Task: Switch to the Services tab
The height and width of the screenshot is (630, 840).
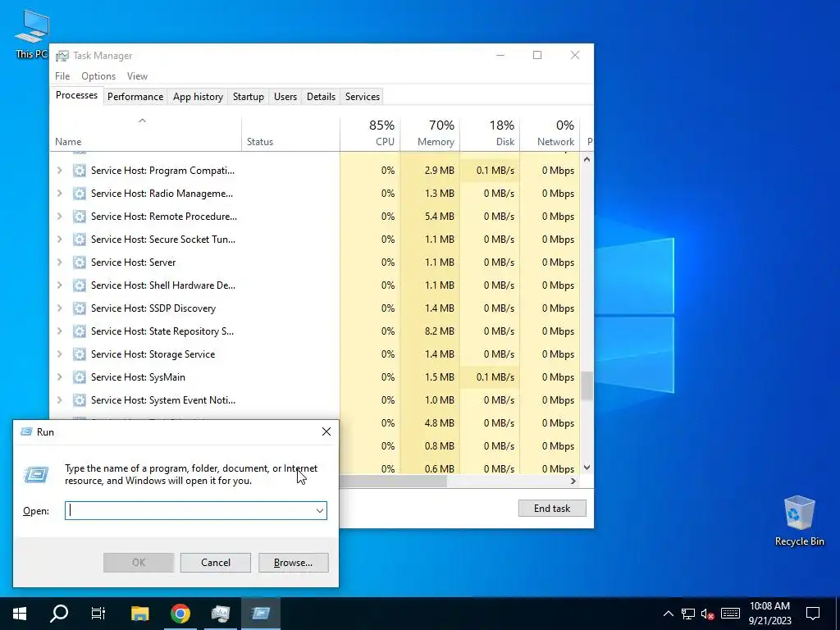Action: pos(362,97)
